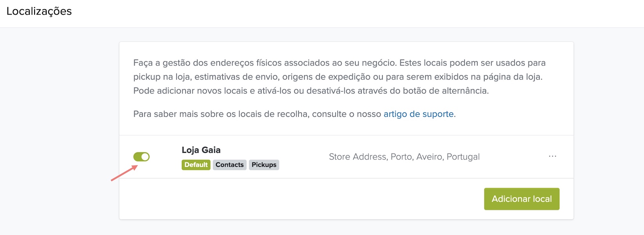This screenshot has width=644, height=235.
Task: Click the Localizações page heading
Action: coord(39,11)
